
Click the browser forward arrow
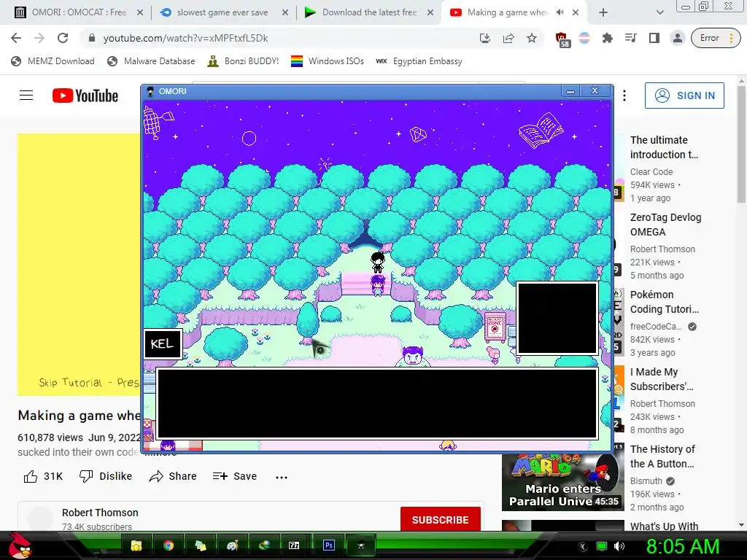(39, 38)
